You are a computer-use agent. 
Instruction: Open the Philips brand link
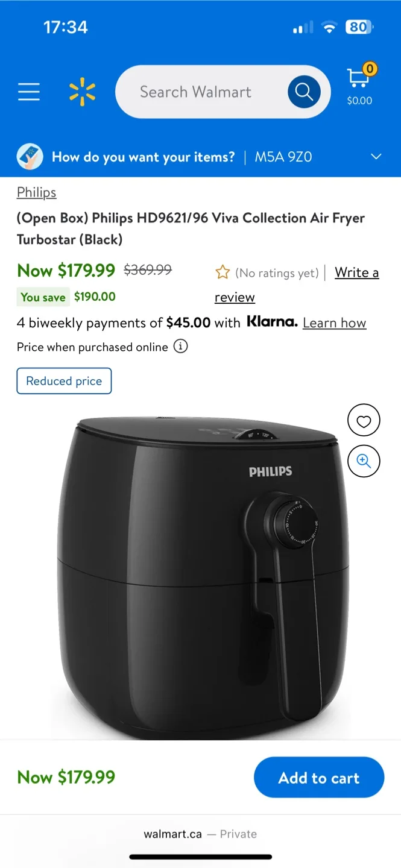coord(37,192)
